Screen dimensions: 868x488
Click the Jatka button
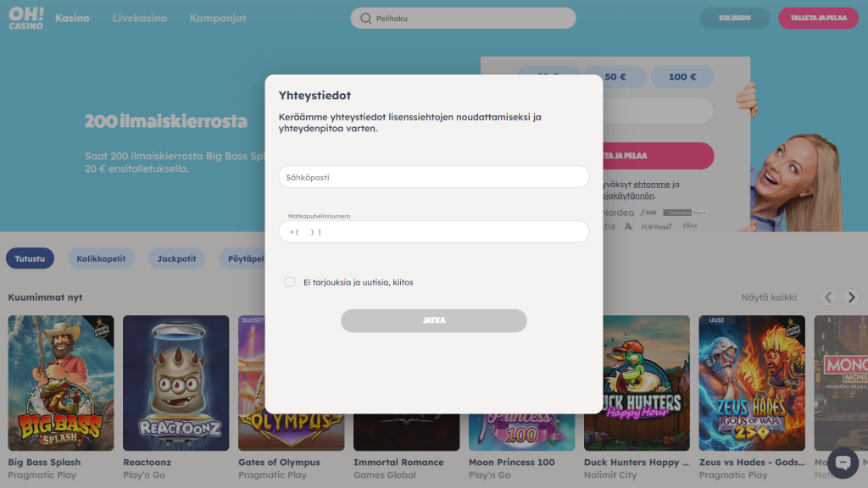pyautogui.click(x=434, y=320)
